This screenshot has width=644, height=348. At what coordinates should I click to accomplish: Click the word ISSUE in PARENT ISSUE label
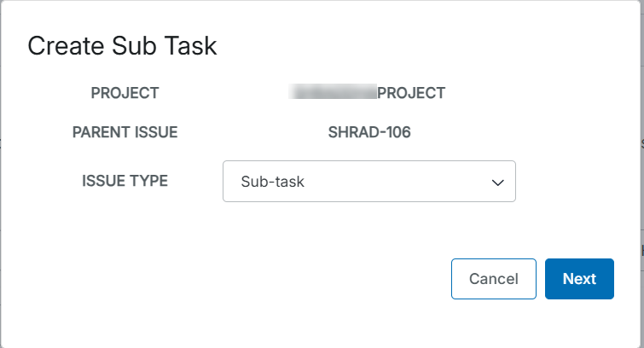pos(154,133)
